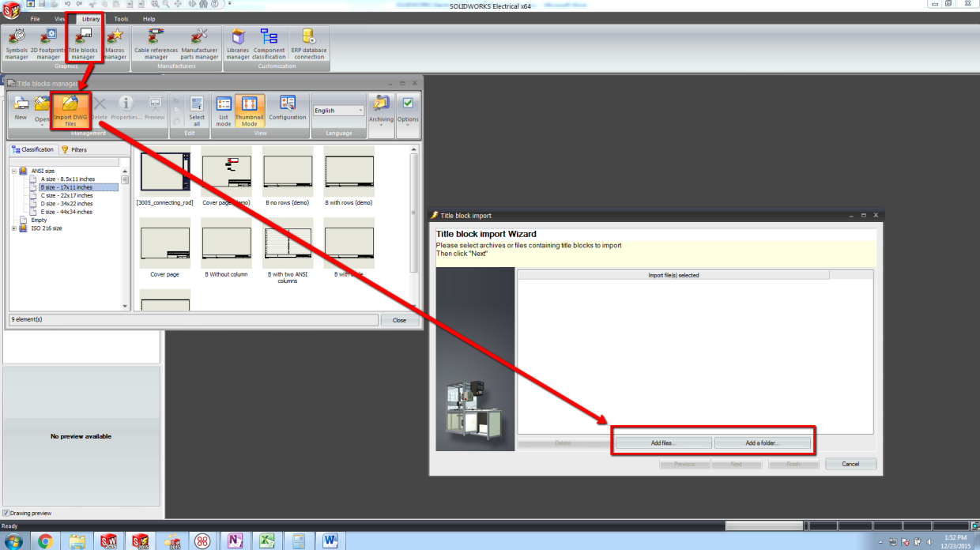Select the B with rows (demo) thumbnail
Image resolution: width=980 pixels, height=550 pixels.
click(348, 172)
